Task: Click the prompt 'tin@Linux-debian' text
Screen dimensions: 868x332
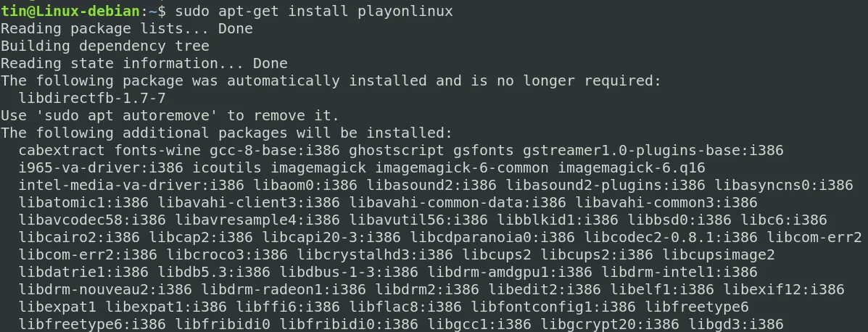Action: [70, 11]
